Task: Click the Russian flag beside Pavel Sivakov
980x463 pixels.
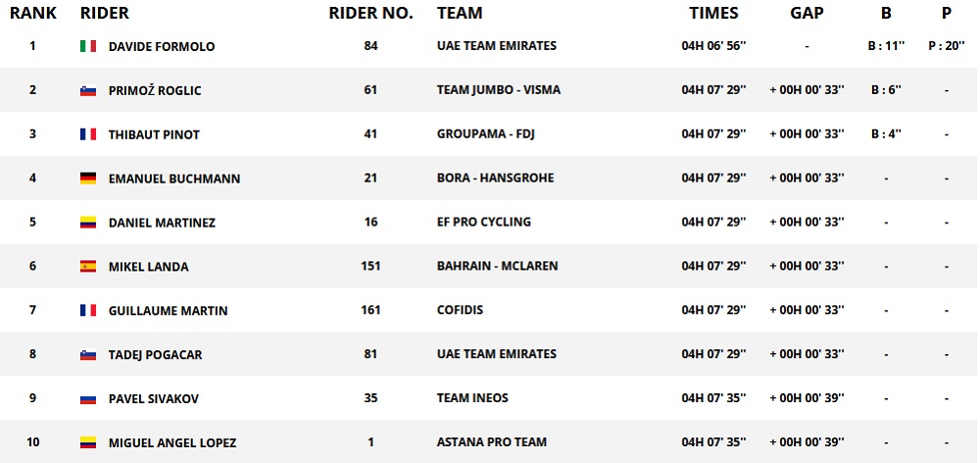Action: pyautogui.click(x=87, y=399)
